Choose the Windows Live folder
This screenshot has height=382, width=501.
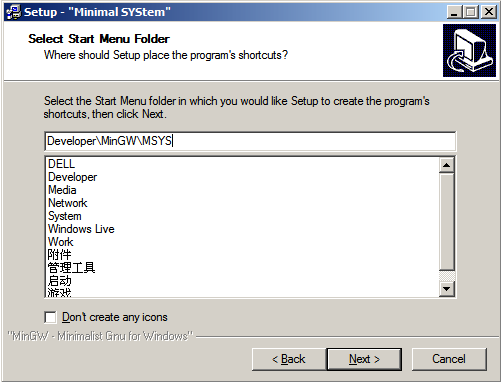pyautogui.click(x=81, y=229)
